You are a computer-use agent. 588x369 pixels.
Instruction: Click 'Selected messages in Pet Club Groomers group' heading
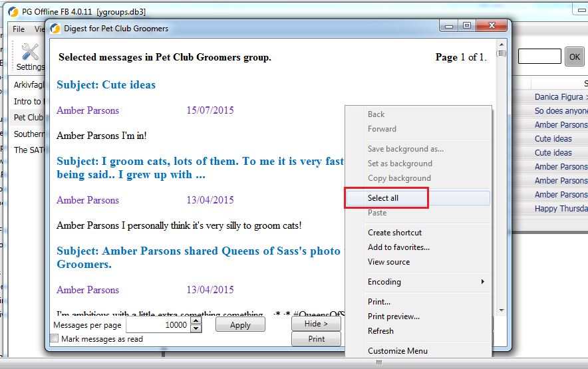tap(164, 57)
